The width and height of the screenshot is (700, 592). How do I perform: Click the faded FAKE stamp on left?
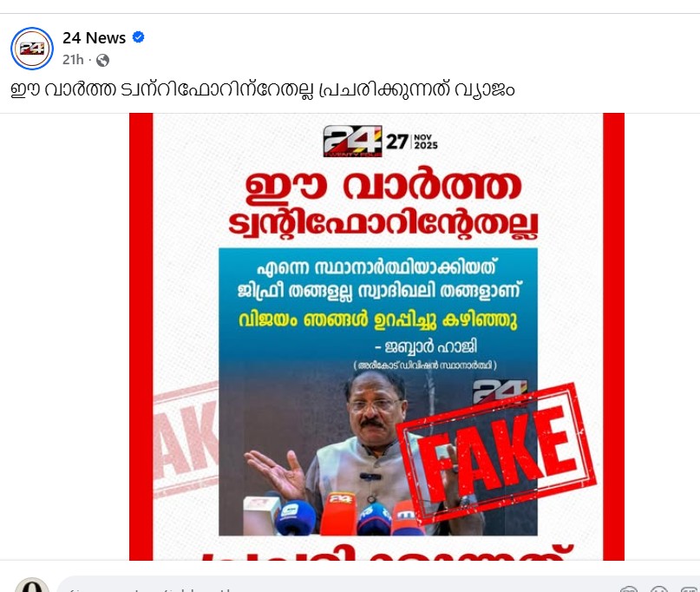pyautogui.click(x=186, y=439)
